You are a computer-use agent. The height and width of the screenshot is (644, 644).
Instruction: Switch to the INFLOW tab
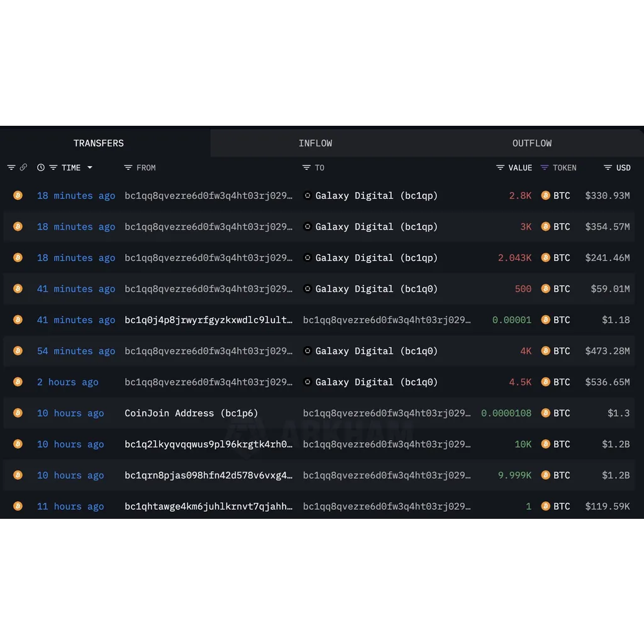[316, 143]
